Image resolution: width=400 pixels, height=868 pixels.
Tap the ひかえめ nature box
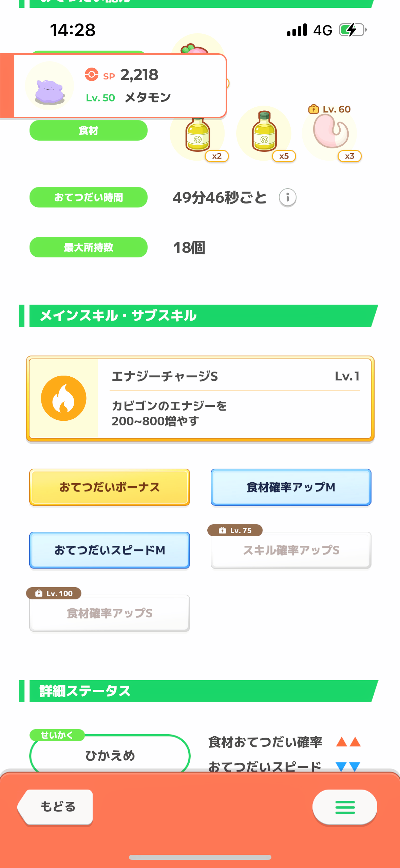pyautogui.click(x=110, y=755)
